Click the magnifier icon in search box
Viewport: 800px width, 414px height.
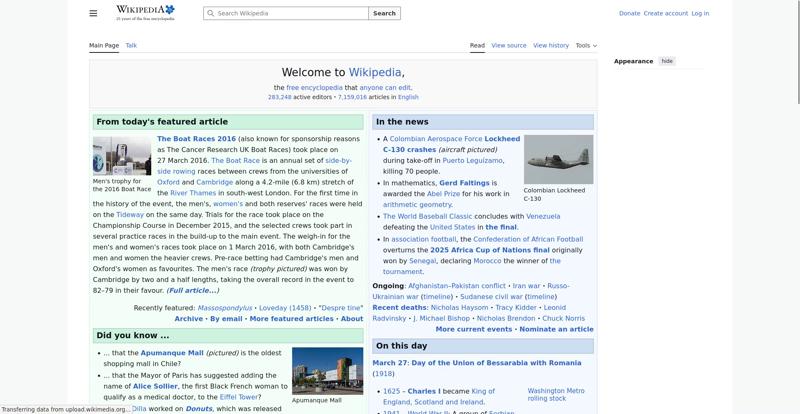click(x=210, y=14)
